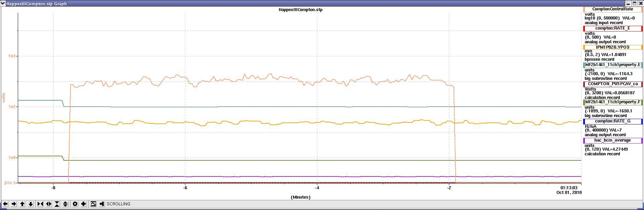
Task: Click the 1e-1 y-axis tick label
Action: click(x=10, y=183)
